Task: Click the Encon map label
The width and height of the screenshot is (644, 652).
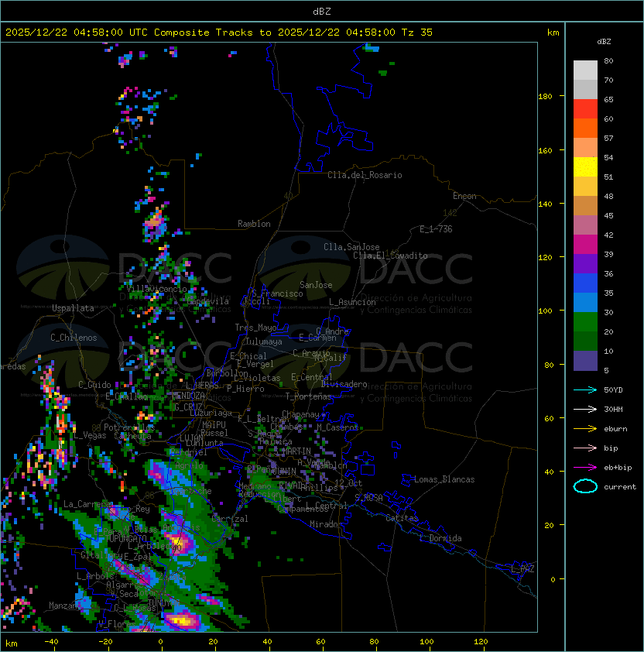Action: tap(464, 196)
